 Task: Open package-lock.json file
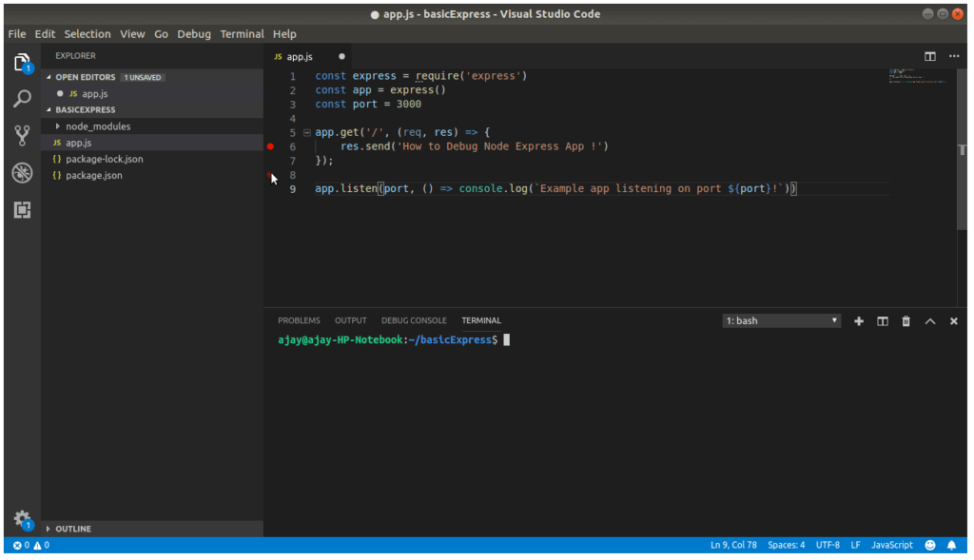[152, 160]
